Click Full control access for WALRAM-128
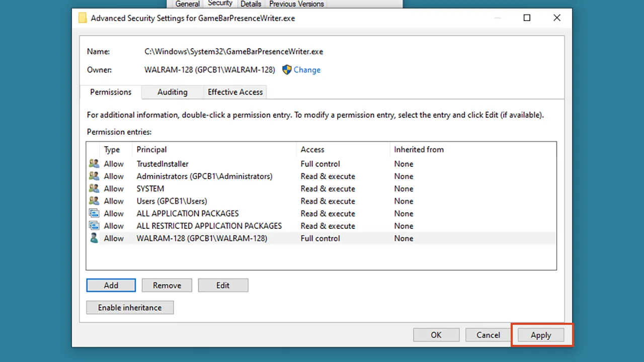644x362 pixels. point(320,238)
